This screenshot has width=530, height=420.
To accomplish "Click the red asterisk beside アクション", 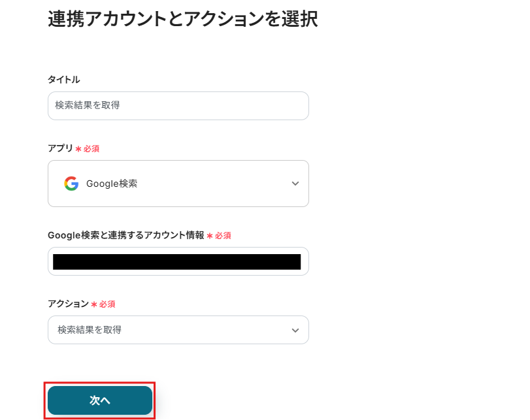I will (94, 304).
